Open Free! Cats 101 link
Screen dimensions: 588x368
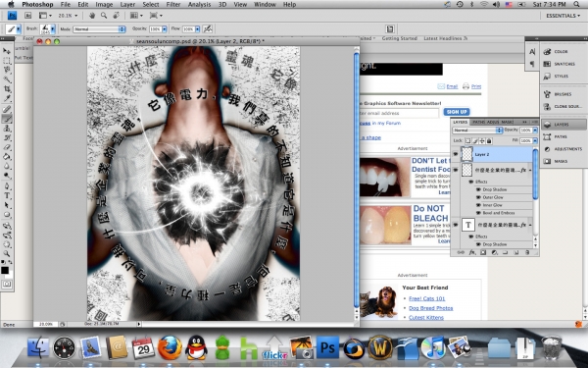[426, 299]
